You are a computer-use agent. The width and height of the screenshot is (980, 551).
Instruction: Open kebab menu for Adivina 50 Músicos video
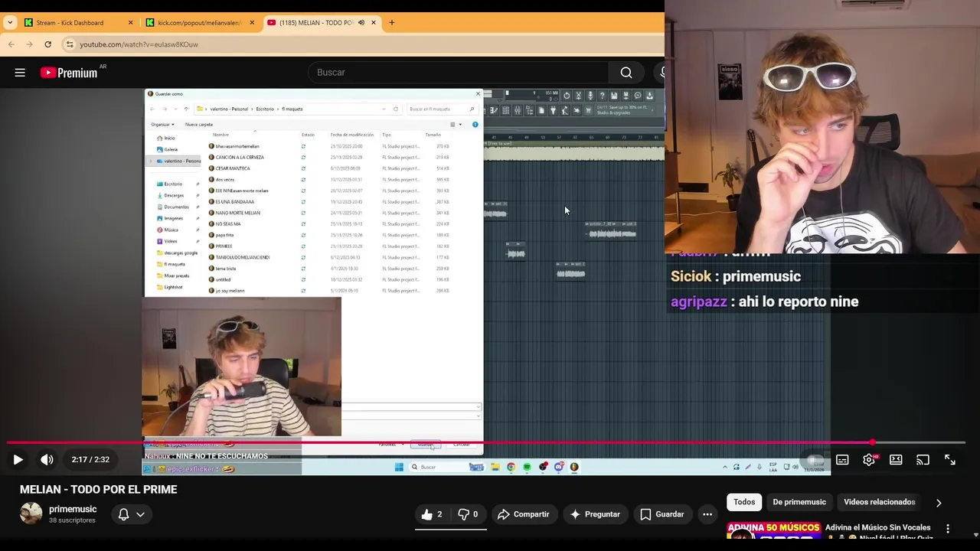[x=948, y=529]
